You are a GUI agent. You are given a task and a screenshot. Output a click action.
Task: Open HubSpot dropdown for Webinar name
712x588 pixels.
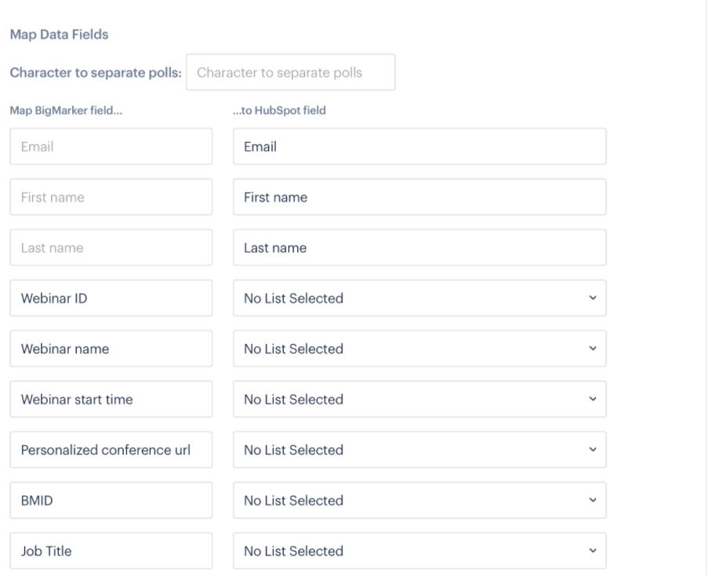click(x=420, y=349)
